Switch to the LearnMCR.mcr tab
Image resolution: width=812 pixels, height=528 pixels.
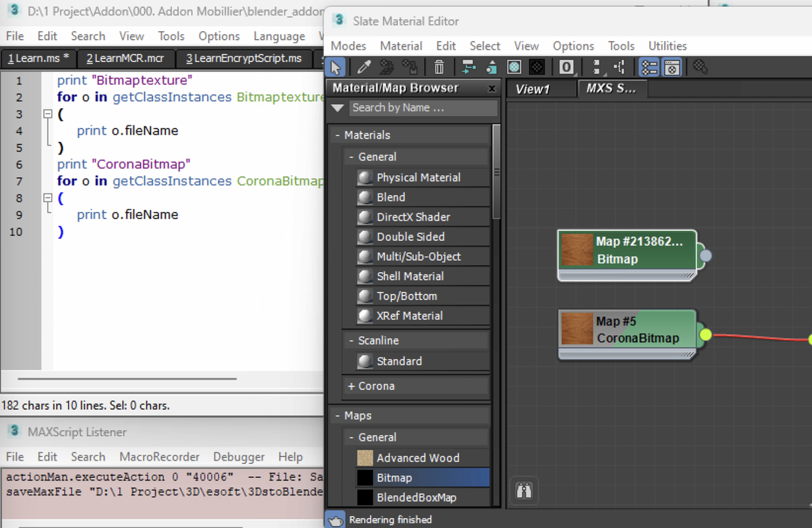(x=125, y=58)
